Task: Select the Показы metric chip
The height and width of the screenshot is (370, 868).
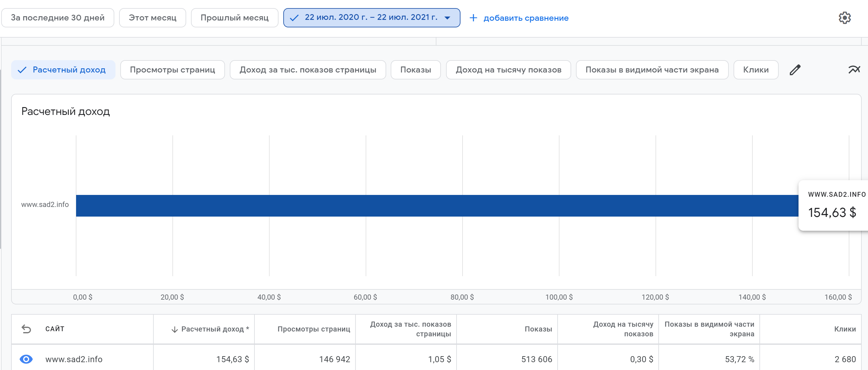Action: [x=415, y=70]
